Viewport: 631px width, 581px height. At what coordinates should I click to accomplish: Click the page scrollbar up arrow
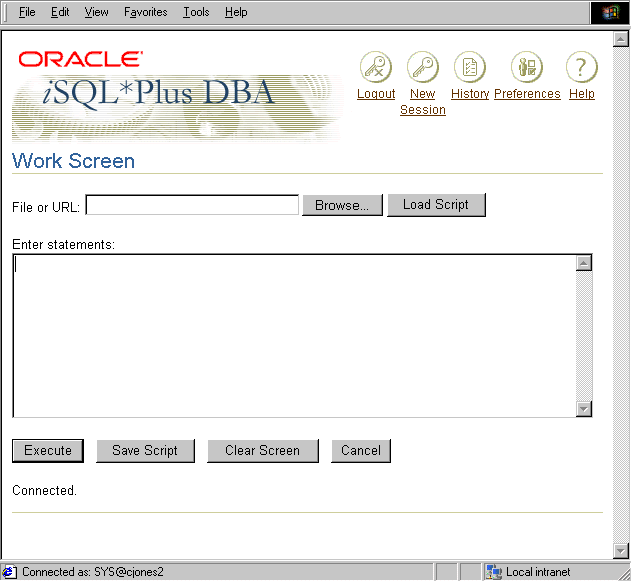point(621,38)
